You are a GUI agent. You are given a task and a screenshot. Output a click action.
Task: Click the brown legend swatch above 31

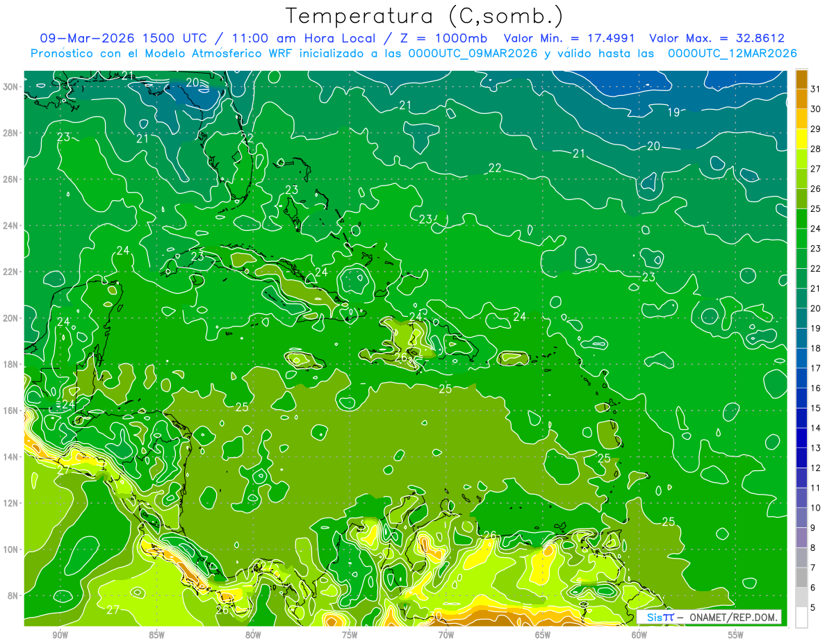click(x=801, y=79)
